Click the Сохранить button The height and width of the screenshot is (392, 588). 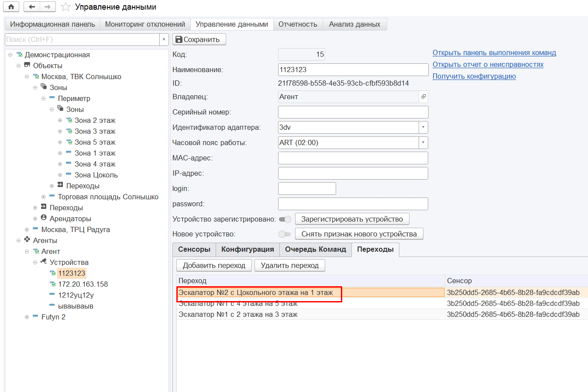(x=199, y=39)
